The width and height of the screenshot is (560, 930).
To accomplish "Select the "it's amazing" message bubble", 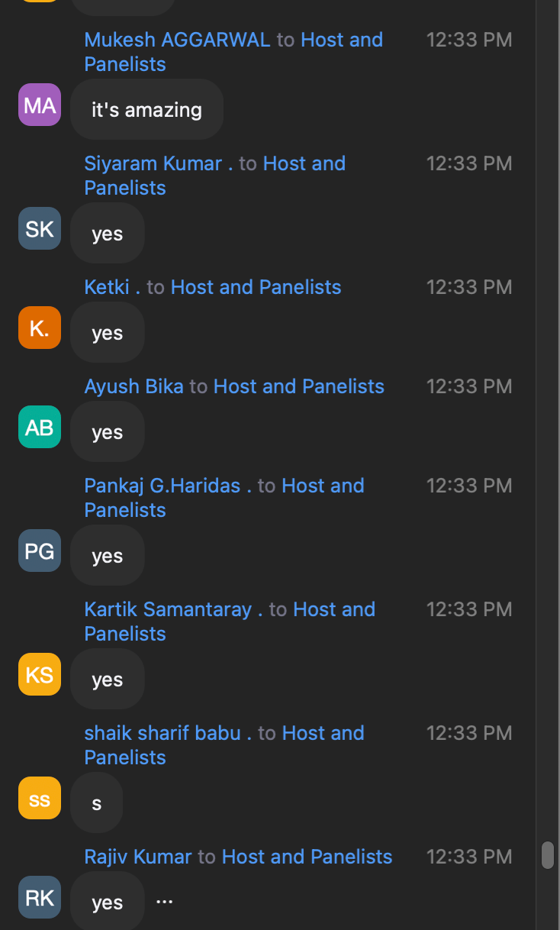I will 146,109.
